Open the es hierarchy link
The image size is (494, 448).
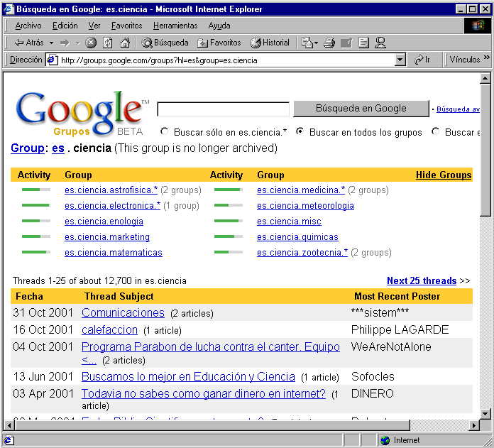[x=58, y=148]
